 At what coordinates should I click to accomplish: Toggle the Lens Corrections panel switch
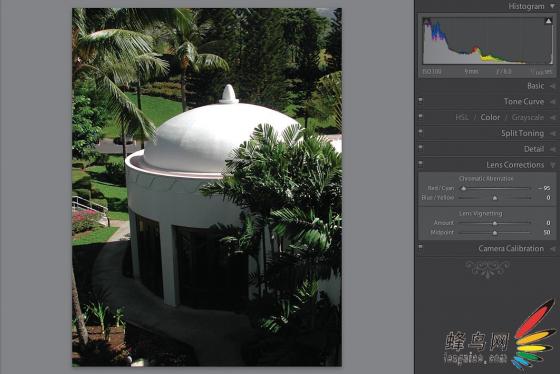pyautogui.click(x=420, y=164)
